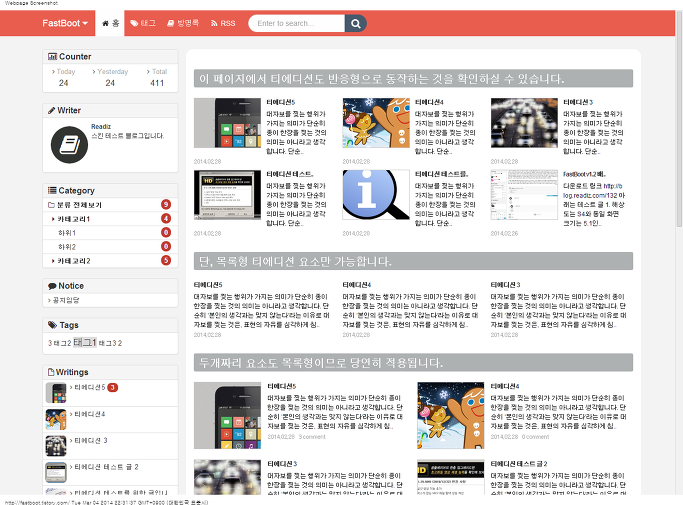The height and width of the screenshot is (505, 683).
Task: Click the Counter chart icon
Action: (x=52, y=56)
